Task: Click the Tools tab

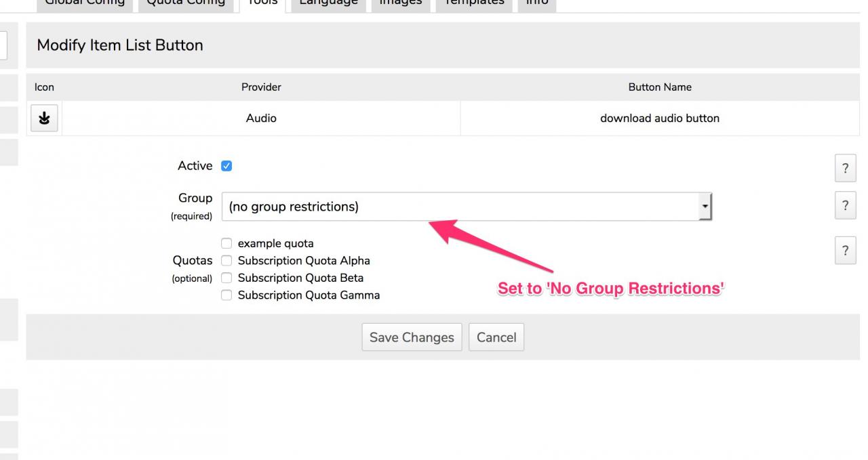Action: click(262, 3)
